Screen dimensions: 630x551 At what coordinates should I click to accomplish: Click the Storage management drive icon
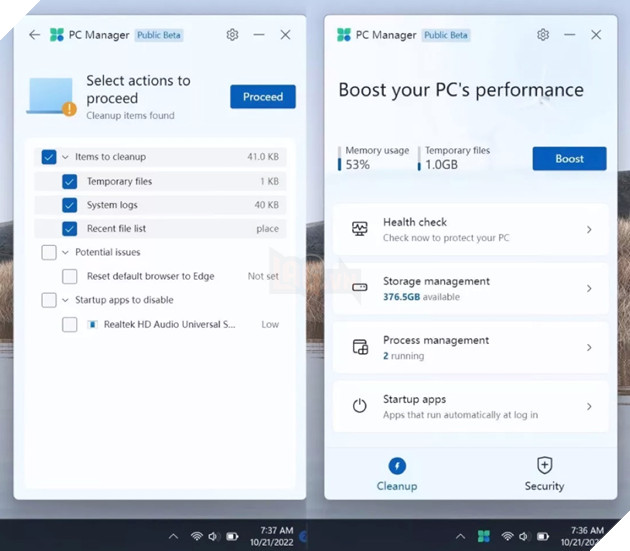(x=360, y=287)
